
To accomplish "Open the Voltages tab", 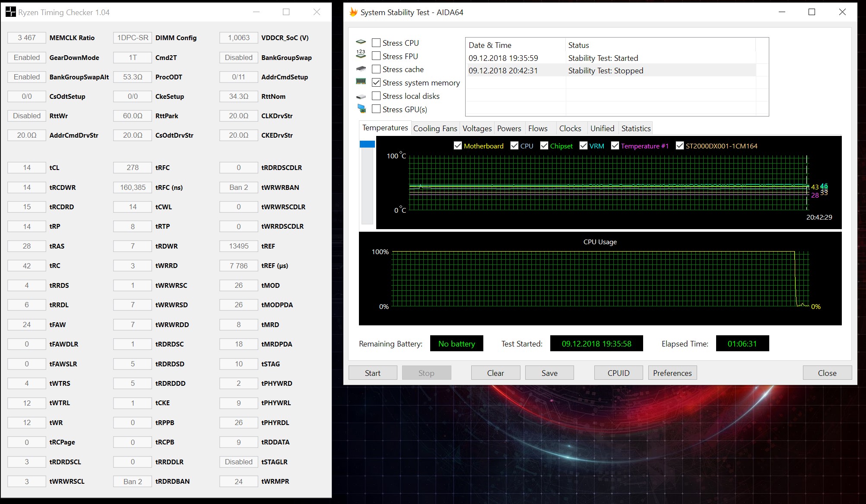I will tap(477, 128).
